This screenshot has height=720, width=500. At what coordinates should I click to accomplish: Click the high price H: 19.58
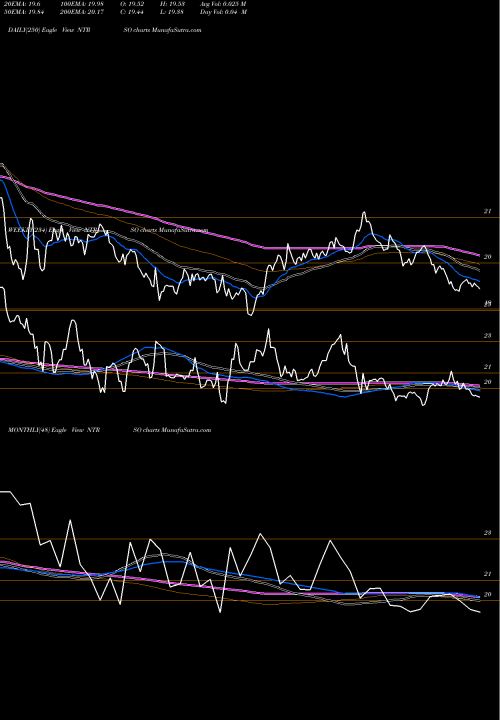click(172, 4)
